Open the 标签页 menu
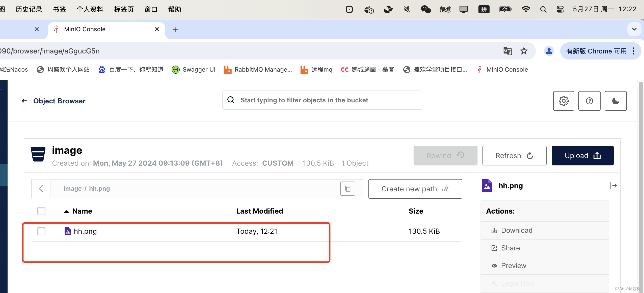 (124, 9)
